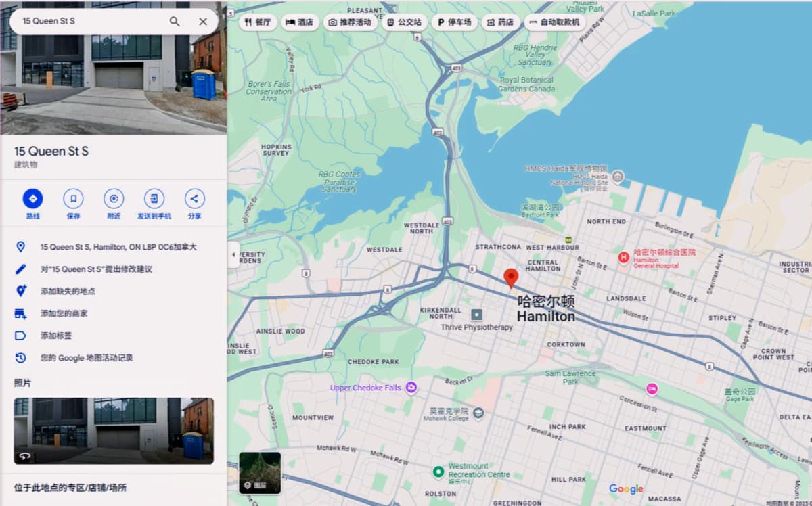812x506 pixels.
Task: Search nearby with the 附近 icon
Action: pos(114,199)
